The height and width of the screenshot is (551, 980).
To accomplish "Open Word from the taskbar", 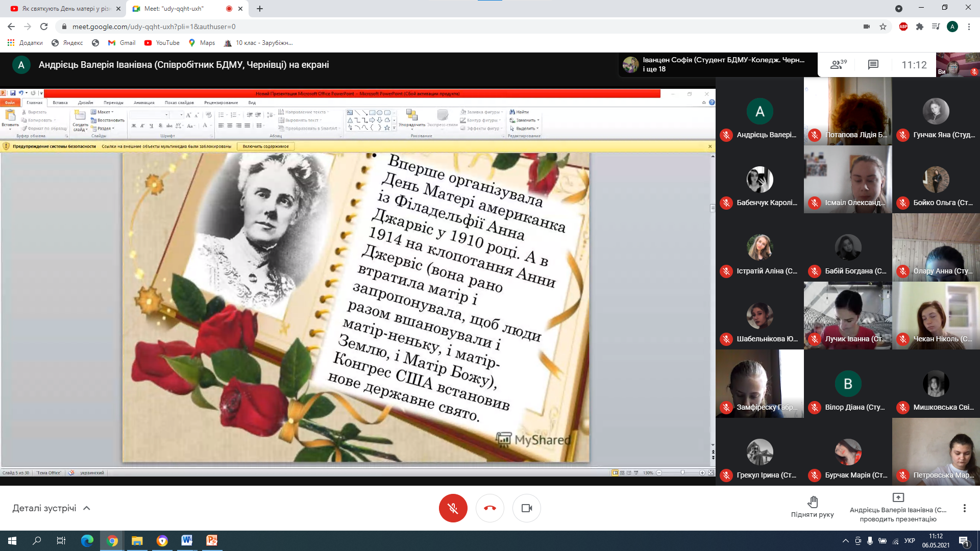I will click(x=186, y=541).
